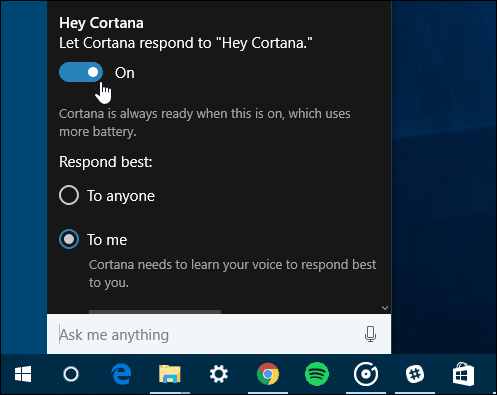Open the Windows Store taskbar icon

[463, 374]
